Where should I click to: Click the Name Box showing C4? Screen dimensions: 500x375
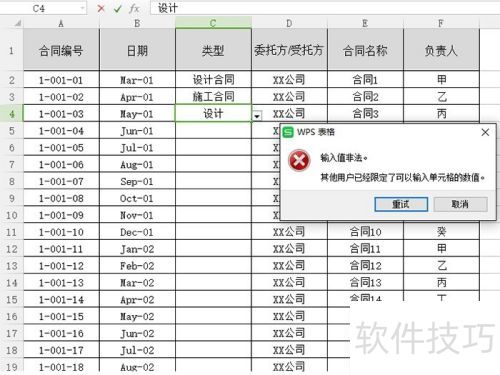pyautogui.click(x=43, y=8)
